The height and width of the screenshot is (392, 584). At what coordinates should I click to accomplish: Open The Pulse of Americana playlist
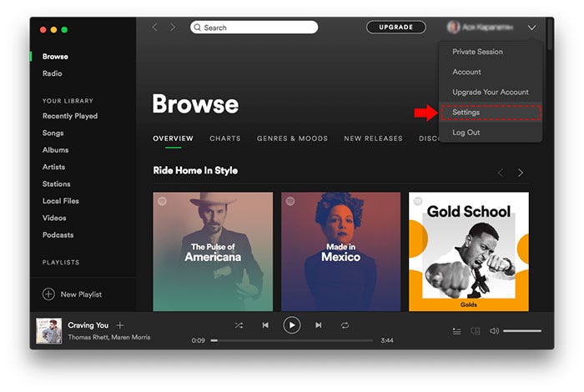213,251
